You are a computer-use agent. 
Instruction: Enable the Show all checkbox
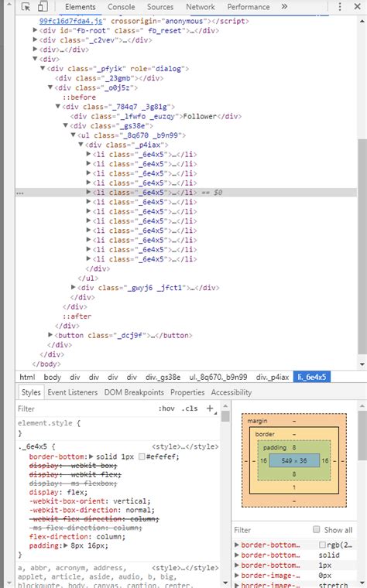[x=317, y=529]
